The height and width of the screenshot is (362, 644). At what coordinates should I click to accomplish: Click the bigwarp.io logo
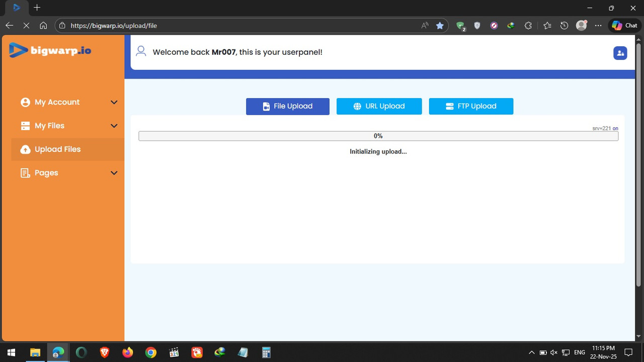point(50,50)
